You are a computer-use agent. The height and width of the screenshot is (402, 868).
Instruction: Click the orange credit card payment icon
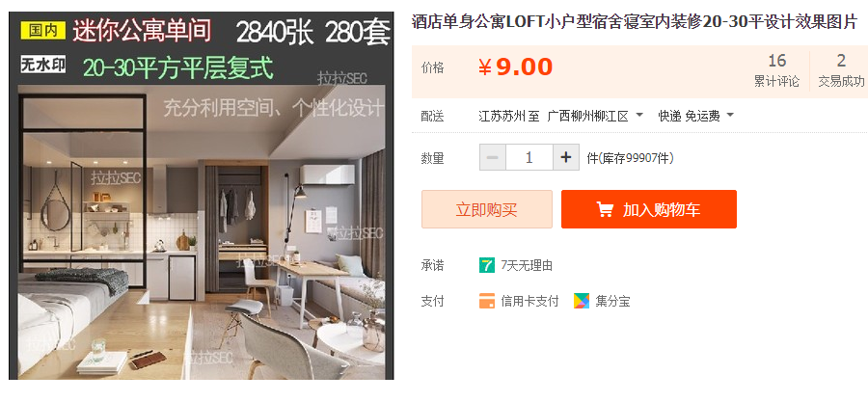[487, 302]
